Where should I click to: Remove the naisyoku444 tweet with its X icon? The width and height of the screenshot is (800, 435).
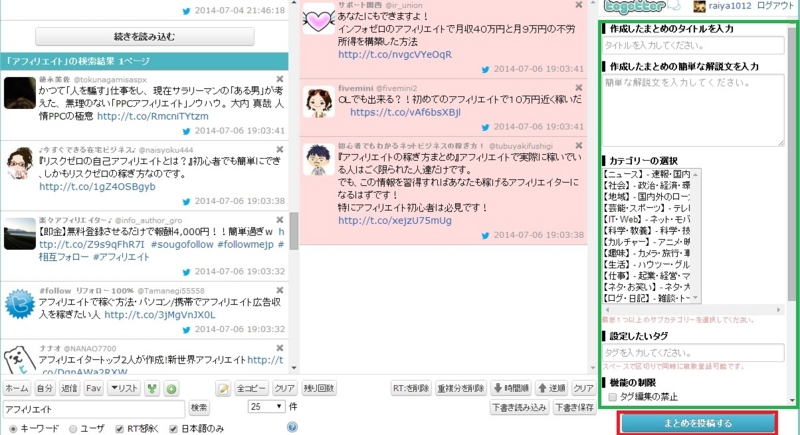280,149
